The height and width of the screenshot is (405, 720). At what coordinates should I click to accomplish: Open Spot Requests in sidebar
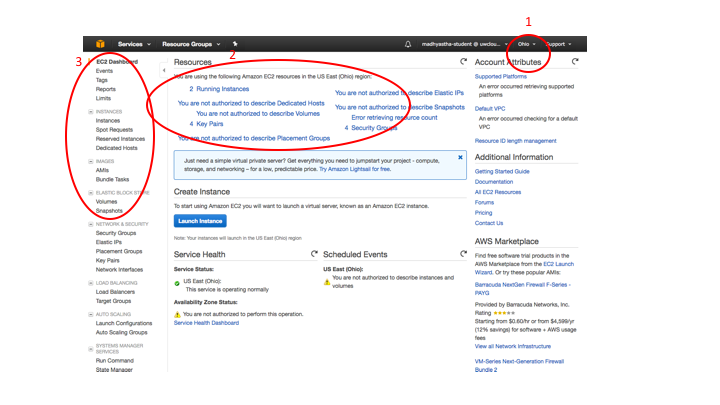click(x=114, y=129)
